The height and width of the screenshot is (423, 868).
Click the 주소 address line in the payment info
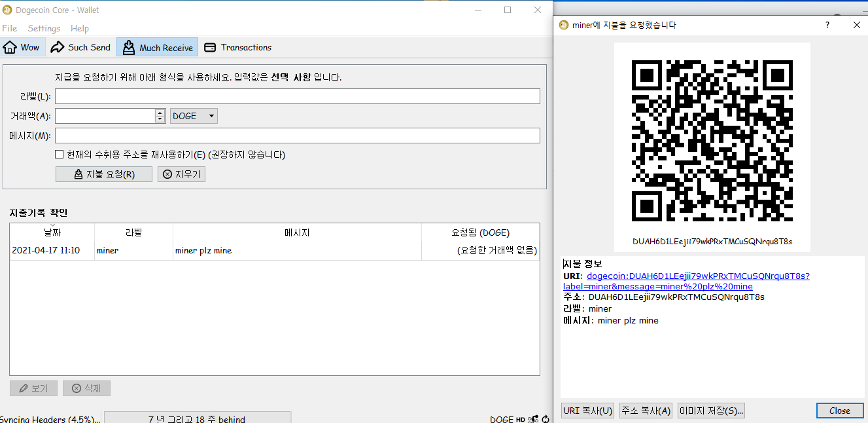pyautogui.click(x=663, y=297)
